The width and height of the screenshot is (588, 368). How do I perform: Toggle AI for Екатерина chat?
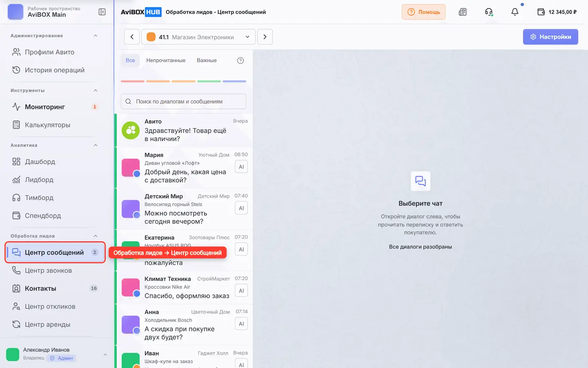241,249
